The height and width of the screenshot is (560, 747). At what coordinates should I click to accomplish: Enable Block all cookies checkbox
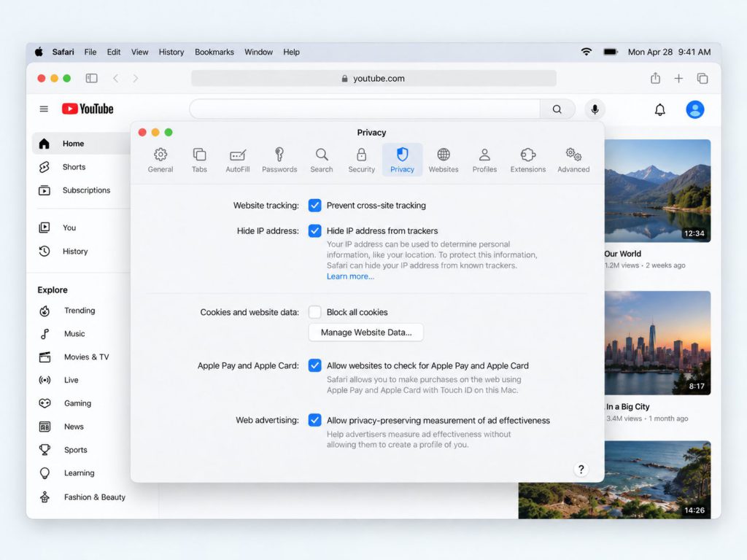314,312
